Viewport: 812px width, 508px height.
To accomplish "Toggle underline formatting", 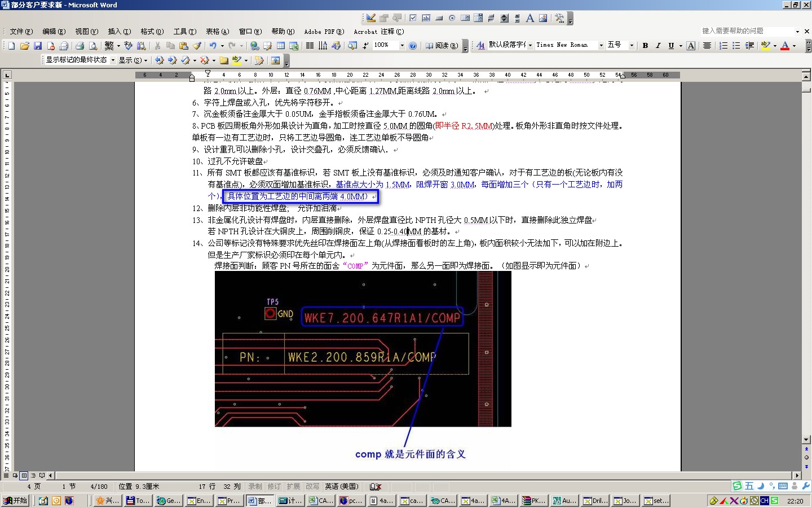I will 671,45.
